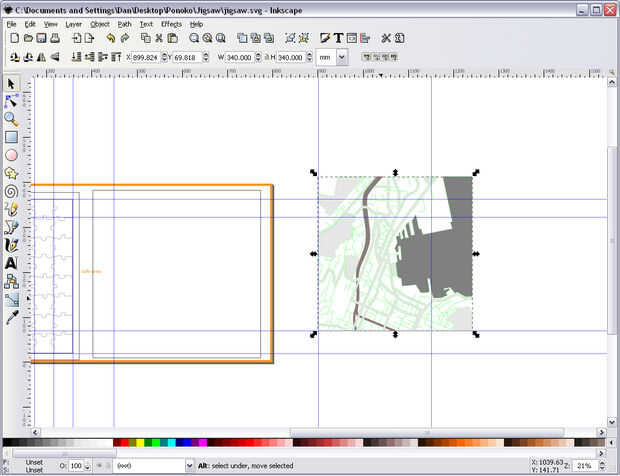Select the Selector arrow tool
Image resolution: width=620 pixels, height=476 pixels.
click(11, 84)
